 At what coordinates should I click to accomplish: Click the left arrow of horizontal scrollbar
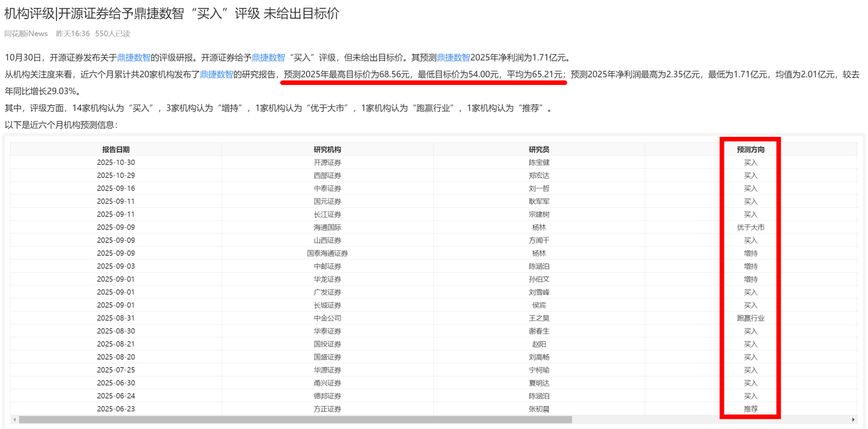click(14, 420)
